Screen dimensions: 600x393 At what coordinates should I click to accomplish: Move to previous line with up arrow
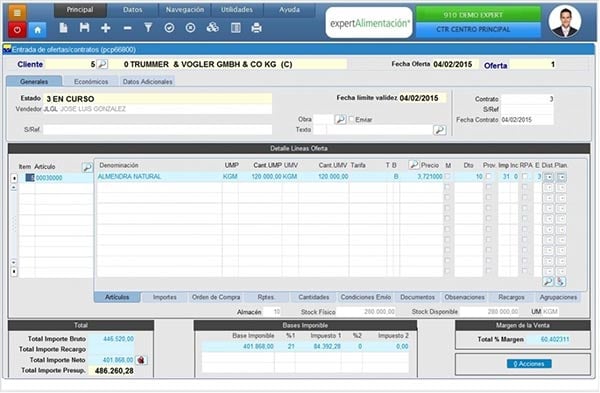[x=14, y=188]
